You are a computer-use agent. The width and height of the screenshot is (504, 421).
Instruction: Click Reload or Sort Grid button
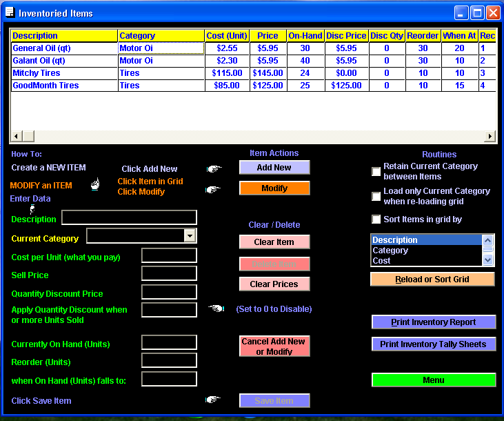[432, 279]
